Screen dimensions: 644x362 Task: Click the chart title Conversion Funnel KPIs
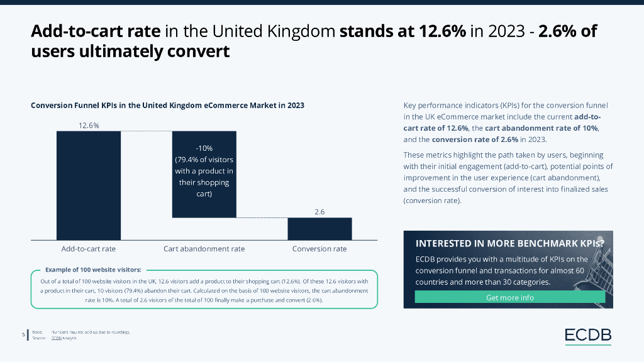167,105
